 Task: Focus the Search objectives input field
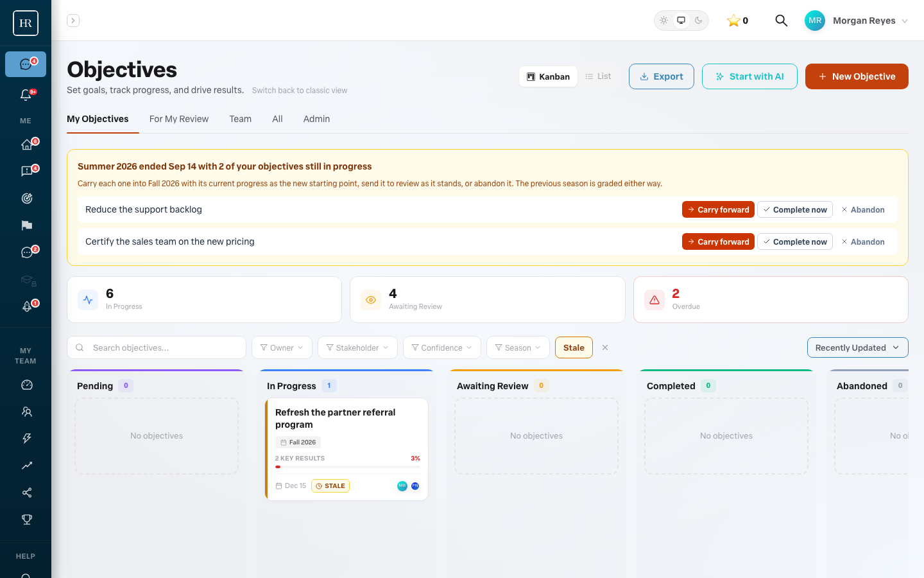157,347
